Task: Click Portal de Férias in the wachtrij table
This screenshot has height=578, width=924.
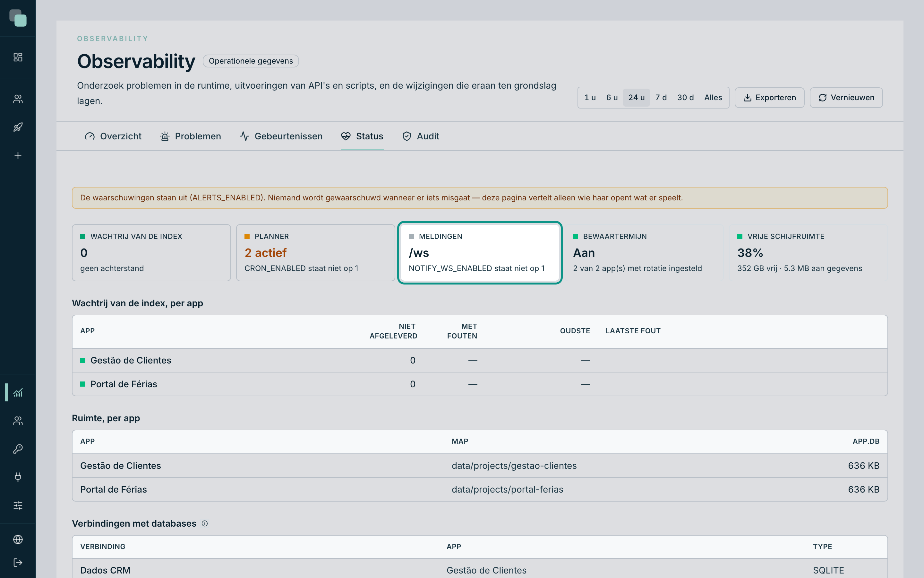Action: tap(124, 384)
